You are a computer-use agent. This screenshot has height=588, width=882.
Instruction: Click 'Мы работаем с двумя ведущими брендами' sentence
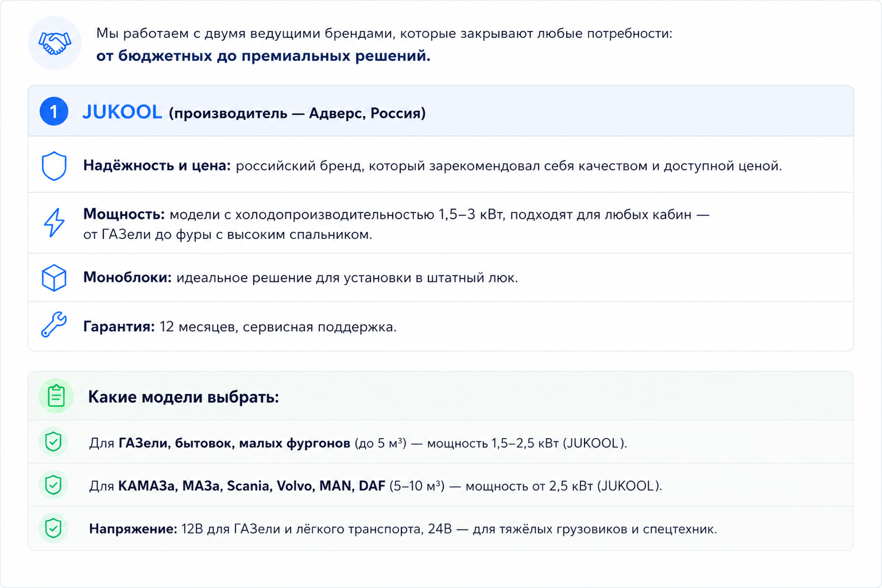tap(384, 33)
